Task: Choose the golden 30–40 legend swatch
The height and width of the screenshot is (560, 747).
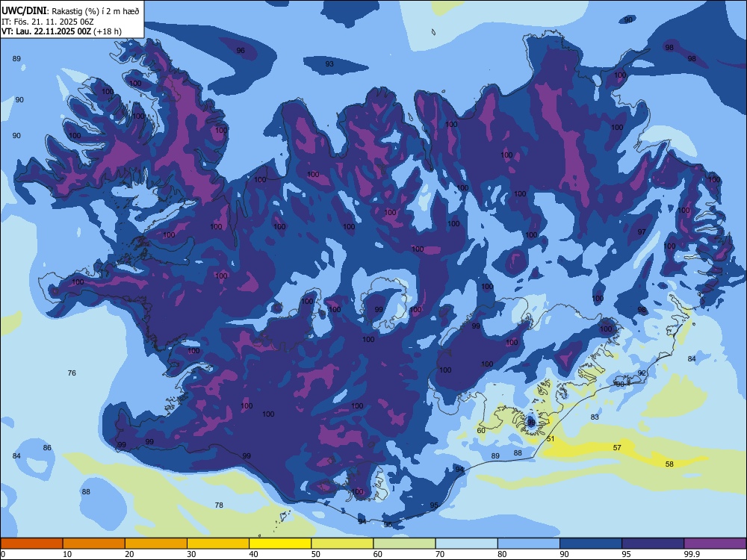Action: [218, 544]
